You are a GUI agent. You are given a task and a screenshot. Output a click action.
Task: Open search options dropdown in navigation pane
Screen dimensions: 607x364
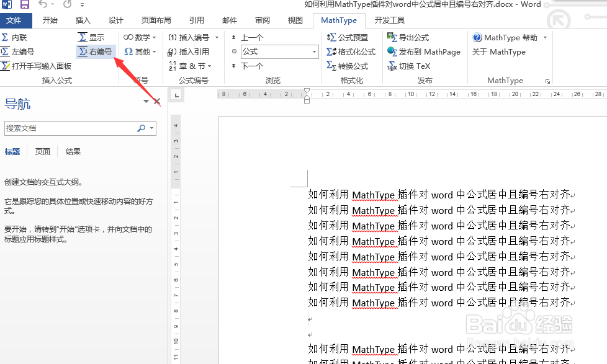click(x=151, y=128)
